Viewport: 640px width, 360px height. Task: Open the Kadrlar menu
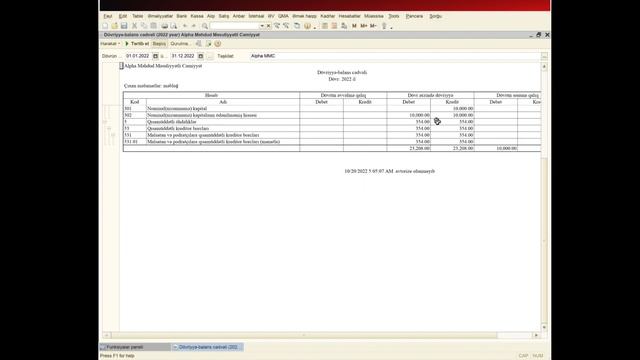[x=328, y=16]
